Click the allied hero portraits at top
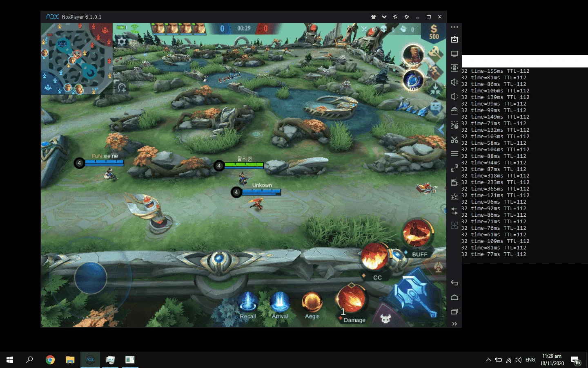588x368 pixels. pos(179,28)
